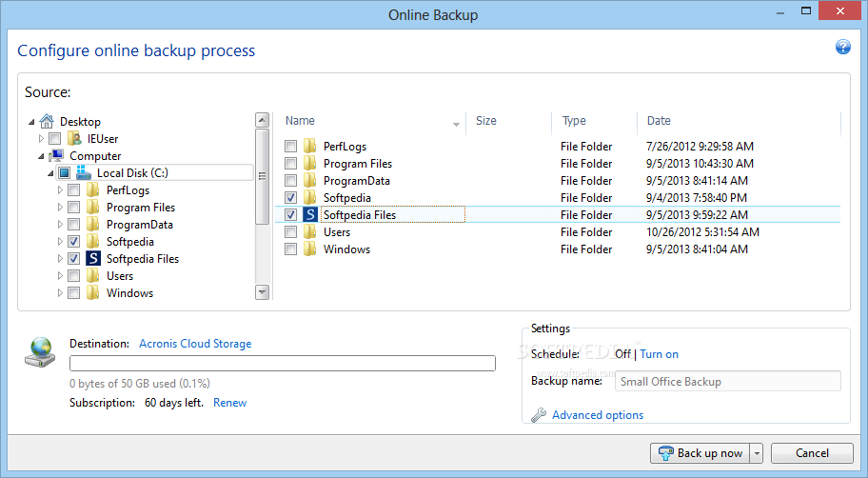Select the tree scrollbar thumb
Screen dimensions: 868x478
[262, 177]
